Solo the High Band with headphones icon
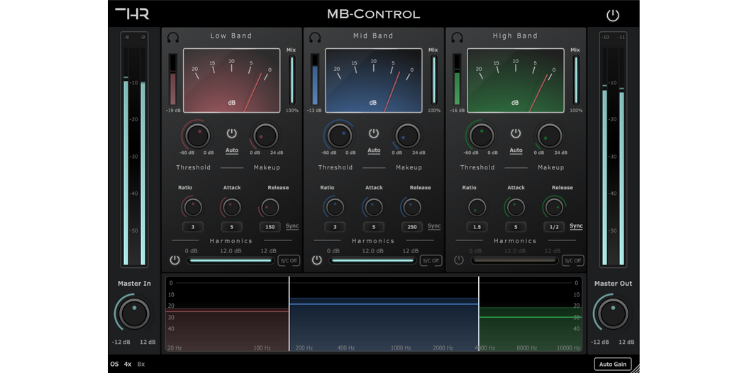Viewport: 748px width, 373px height. (x=457, y=37)
